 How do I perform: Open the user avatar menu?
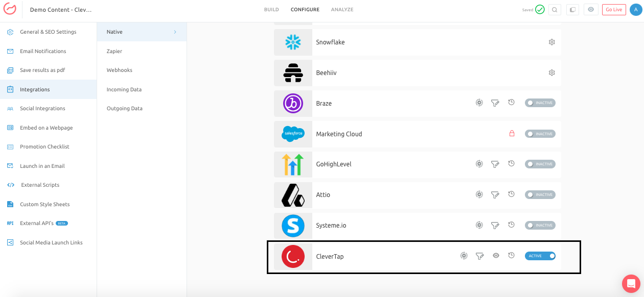(636, 10)
